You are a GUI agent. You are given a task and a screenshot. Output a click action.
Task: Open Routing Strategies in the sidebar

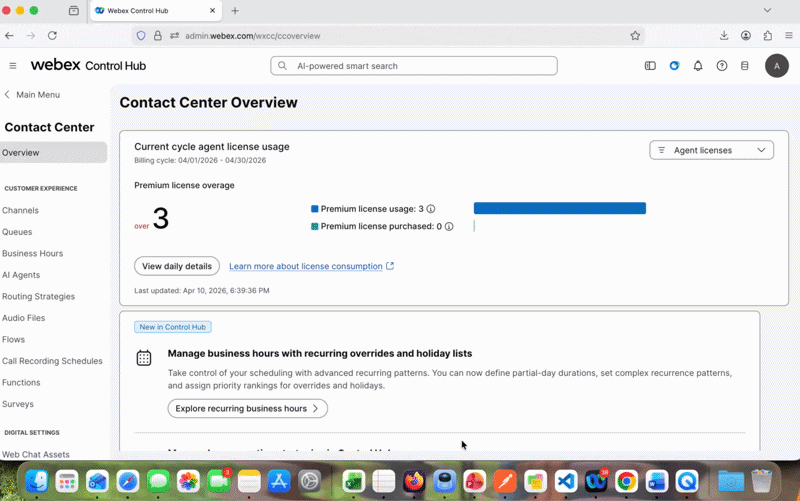click(x=38, y=296)
